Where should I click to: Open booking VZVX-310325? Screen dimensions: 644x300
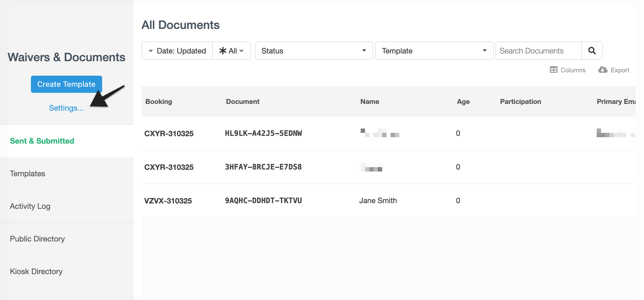(168, 201)
